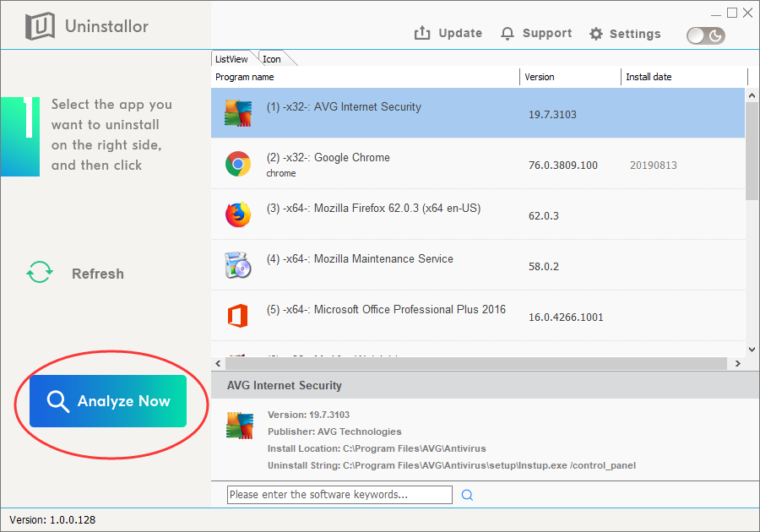This screenshot has width=760, height=532.
Task: Open the Support link
Action: 547,33
